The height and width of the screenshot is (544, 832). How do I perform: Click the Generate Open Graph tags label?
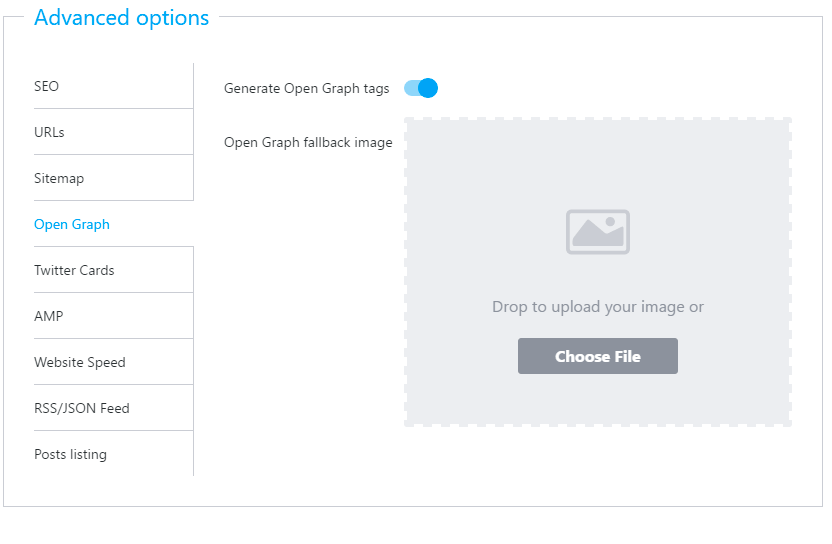click(x=307, y=88)
